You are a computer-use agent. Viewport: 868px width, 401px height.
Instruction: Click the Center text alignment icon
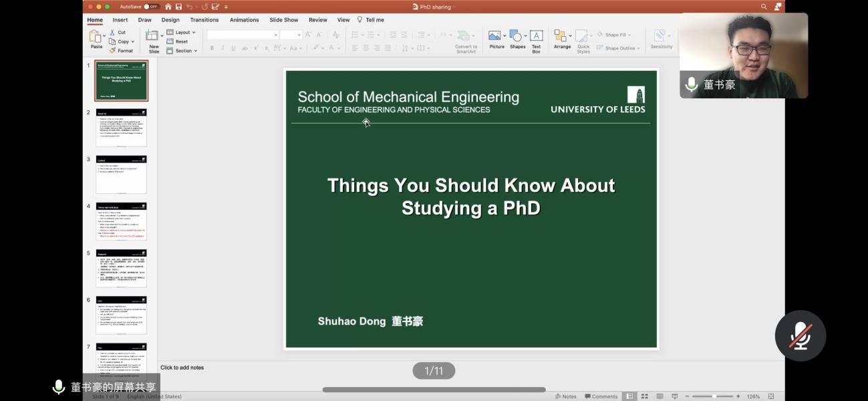pos(366,48)
